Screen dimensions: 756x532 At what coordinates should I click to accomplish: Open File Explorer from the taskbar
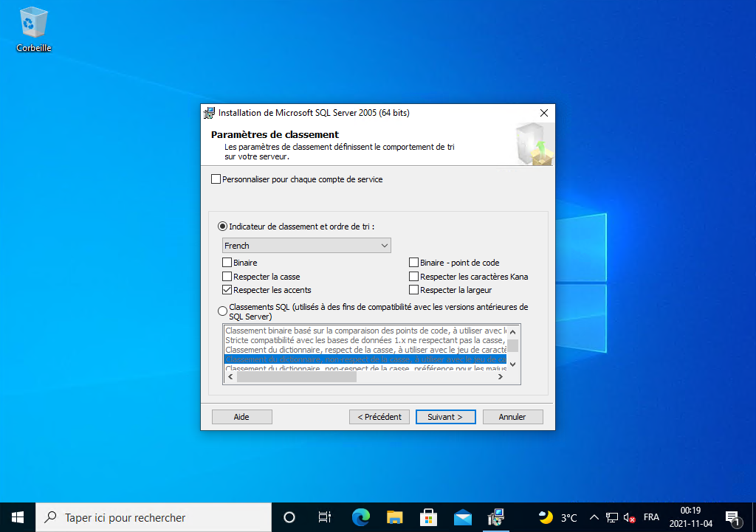coord(395,517)
